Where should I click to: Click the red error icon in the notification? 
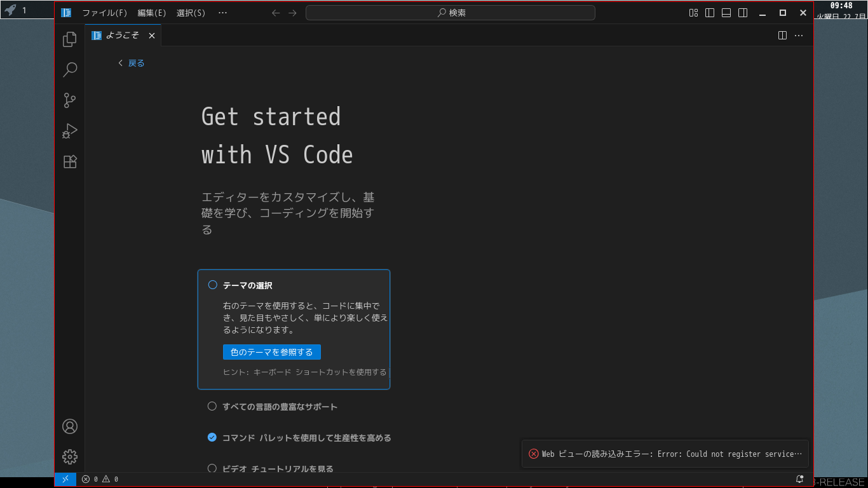[x=534, y=454]
